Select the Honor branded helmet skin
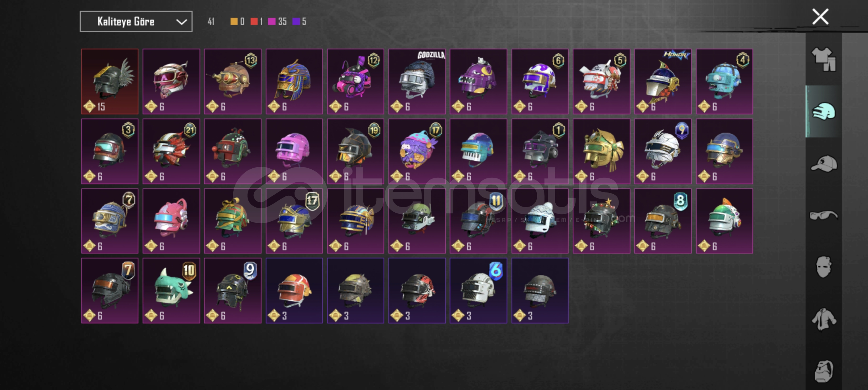 pos(663,82)
